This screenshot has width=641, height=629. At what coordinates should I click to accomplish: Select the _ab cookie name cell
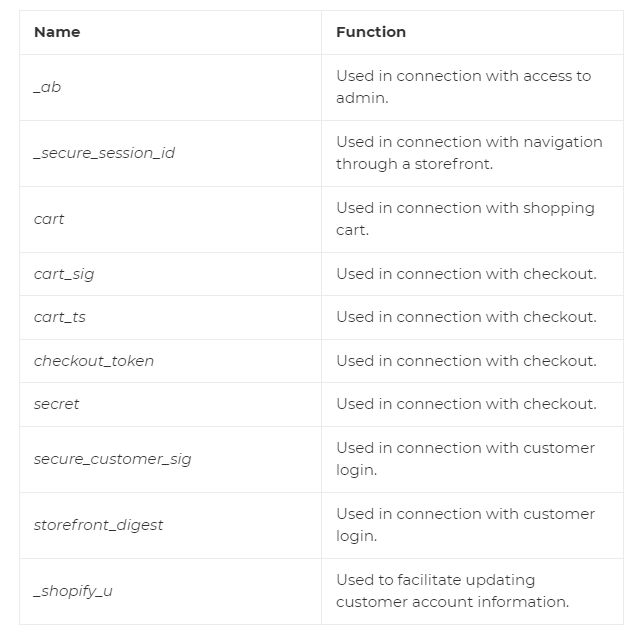coord(47,87)
